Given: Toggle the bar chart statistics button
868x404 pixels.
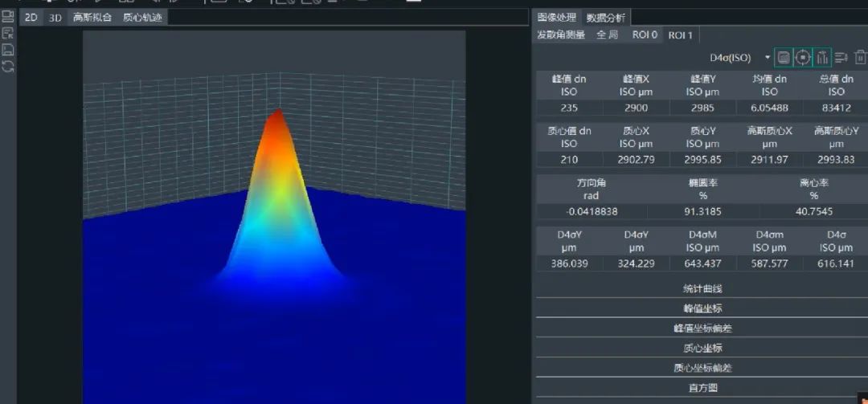Looking at the screenshot, I should pyautogui.click(x=821, y=57).
